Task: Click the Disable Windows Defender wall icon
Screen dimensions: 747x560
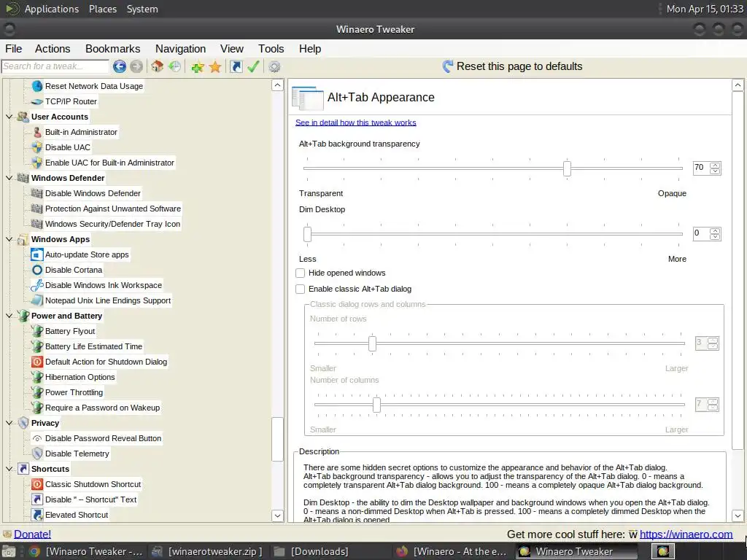Action: tap(37, 193)
